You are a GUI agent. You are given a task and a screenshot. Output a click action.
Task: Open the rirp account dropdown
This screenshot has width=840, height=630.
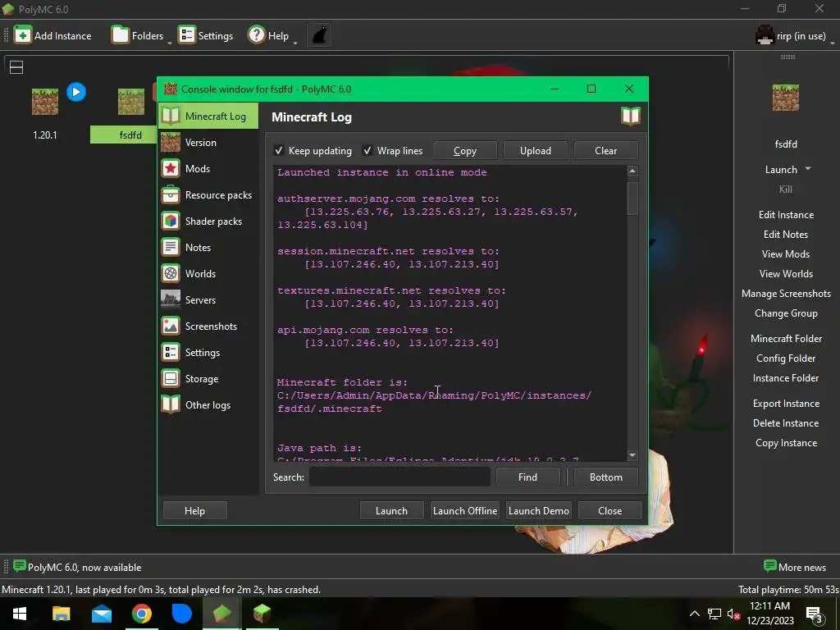pyautogui.click(x=833, y=43)
